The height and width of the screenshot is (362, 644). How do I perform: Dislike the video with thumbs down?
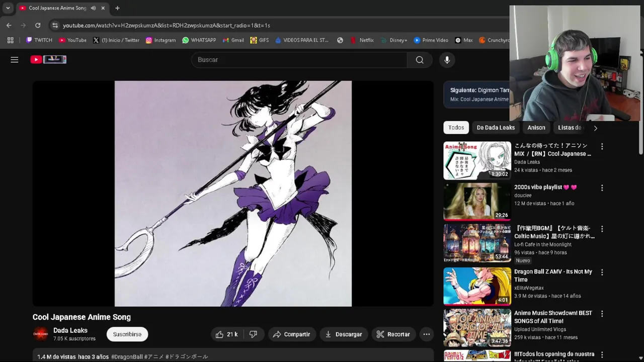point(254,334)
